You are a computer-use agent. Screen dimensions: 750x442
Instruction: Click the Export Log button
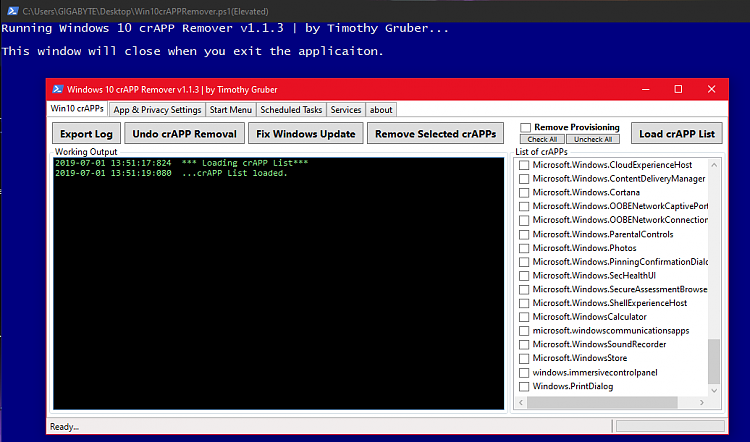pyautogui.click(x=86, y=133)
